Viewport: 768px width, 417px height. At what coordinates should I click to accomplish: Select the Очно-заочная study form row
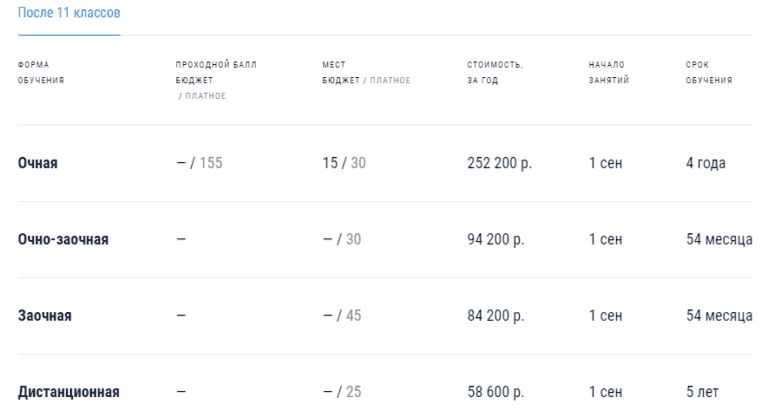coord(63,239)
